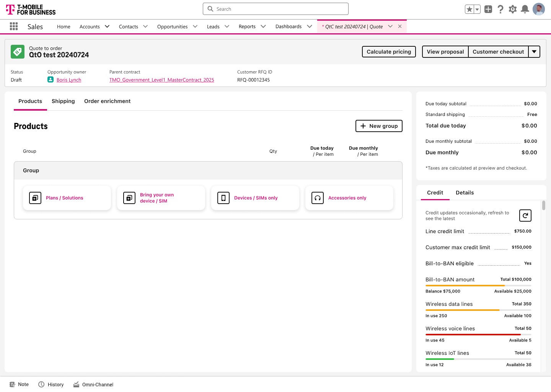Open more actions dropdown beside Customer checkout
This screenshot has width=551, height=392.
point(534,52)
